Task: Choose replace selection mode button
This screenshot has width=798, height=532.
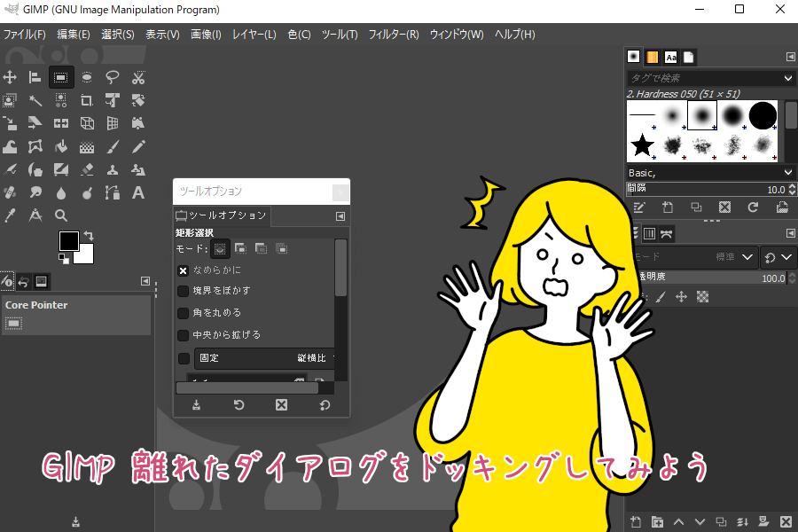Action: [x=220, y=249]
